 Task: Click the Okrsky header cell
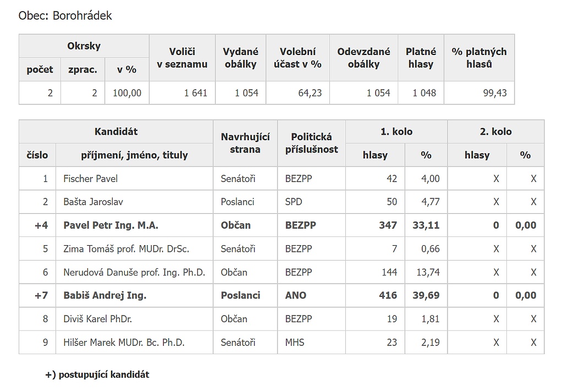pos(84,46)
